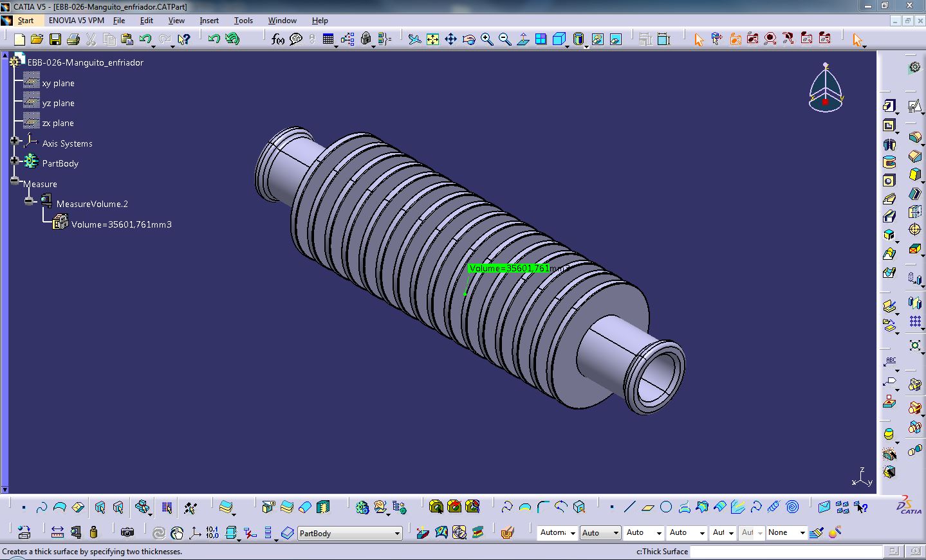Click Hide/Show icon in view toolbar

click(x=598, y=39)
